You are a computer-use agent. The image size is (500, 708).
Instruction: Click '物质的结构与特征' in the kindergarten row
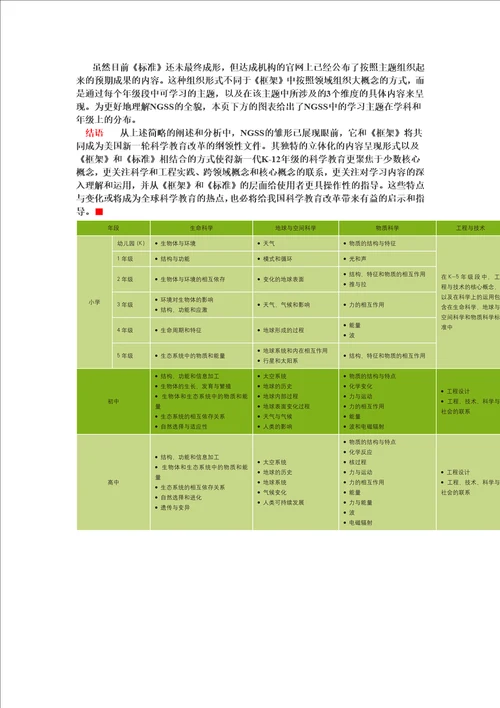click(372, 243)
